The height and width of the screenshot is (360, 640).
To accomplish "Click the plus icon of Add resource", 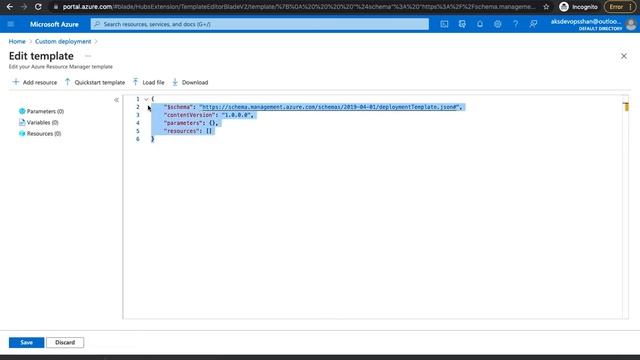I will [16, 82].
